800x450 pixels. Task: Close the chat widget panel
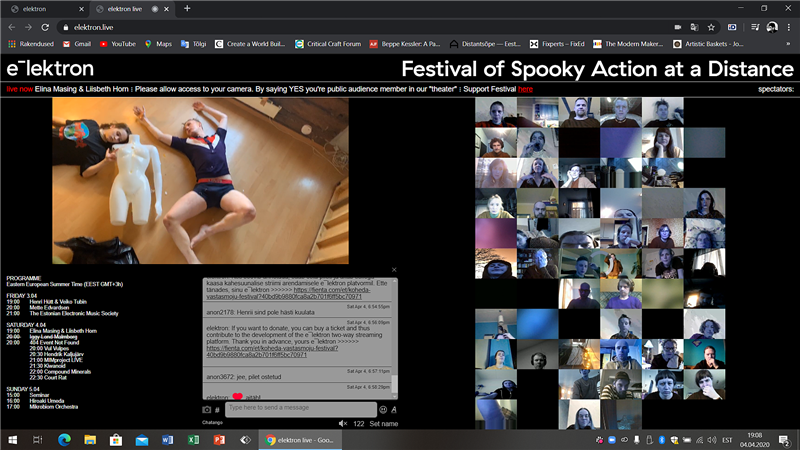(x=394, y=269)
